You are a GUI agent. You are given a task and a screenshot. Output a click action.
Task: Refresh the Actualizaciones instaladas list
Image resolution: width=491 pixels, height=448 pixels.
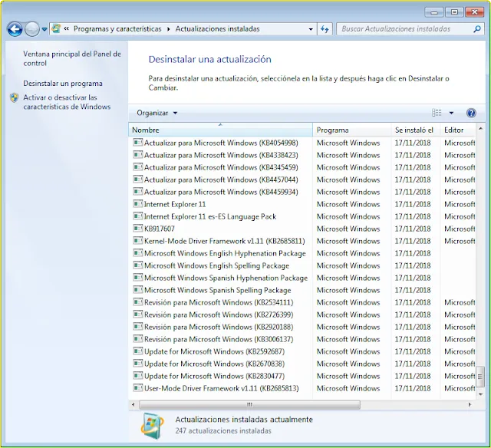click(x=325, y=29)
